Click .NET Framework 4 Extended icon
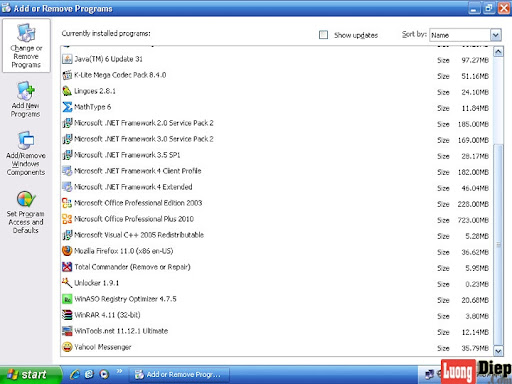This screenshot has width=512, height=384. click(x=67, y=187)
